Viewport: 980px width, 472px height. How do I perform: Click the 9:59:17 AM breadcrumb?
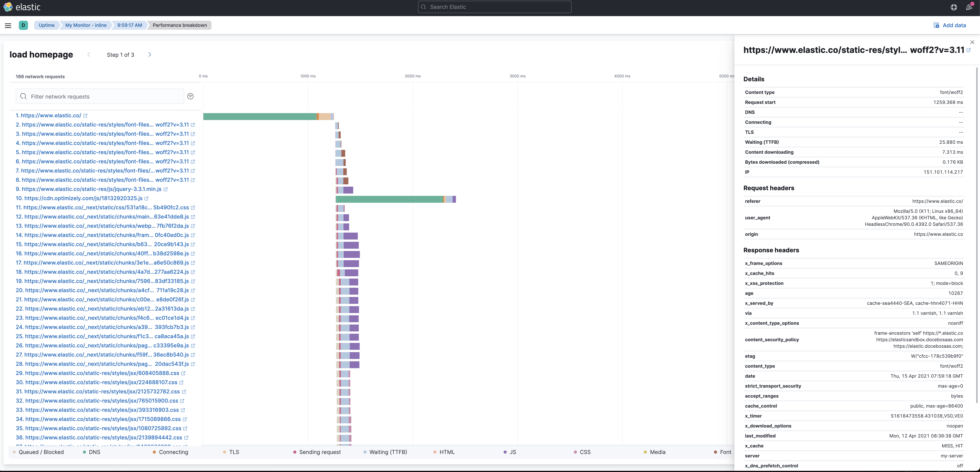coord(129,25)
